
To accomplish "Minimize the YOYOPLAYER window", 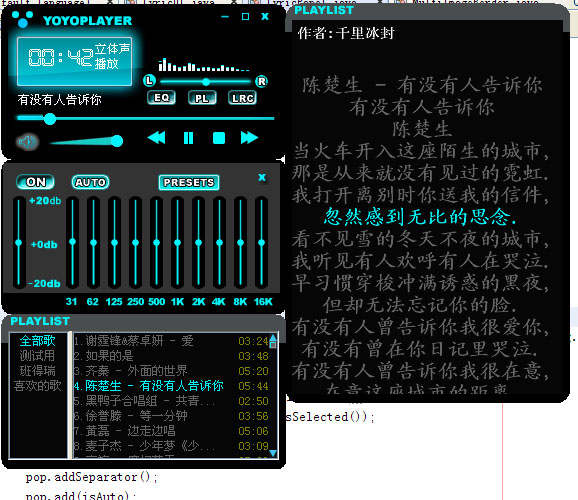I will [x=225, y=17].
